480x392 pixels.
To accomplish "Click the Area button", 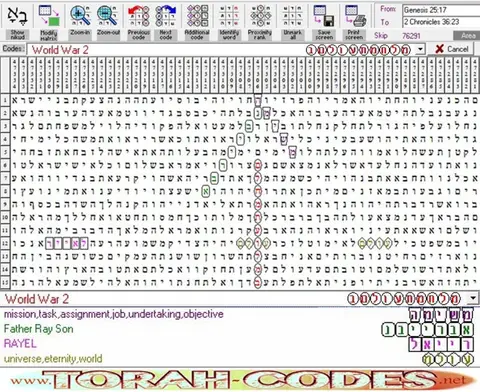I will 468,36.
